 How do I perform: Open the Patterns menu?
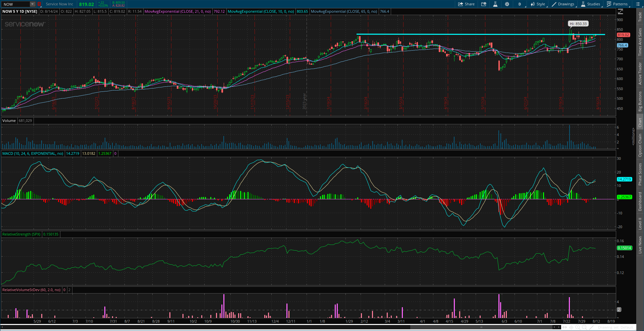tap(617, 4)
